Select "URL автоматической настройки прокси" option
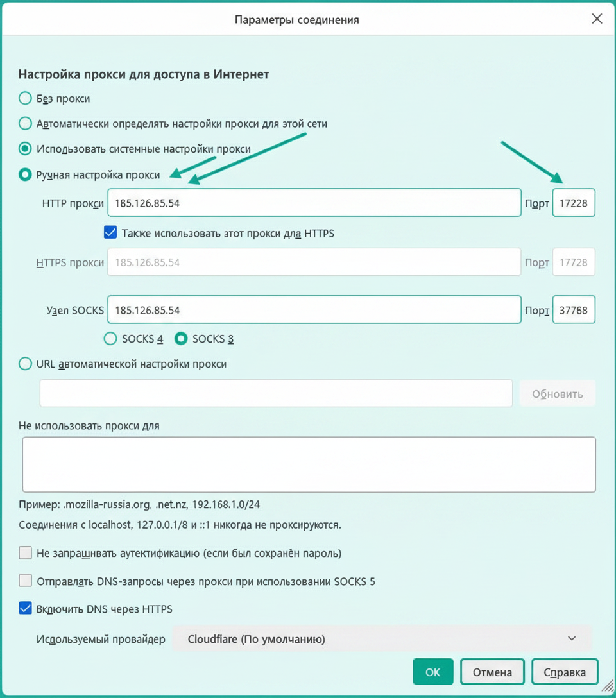Screen dimensions: 616x698 tap(26, 364)
